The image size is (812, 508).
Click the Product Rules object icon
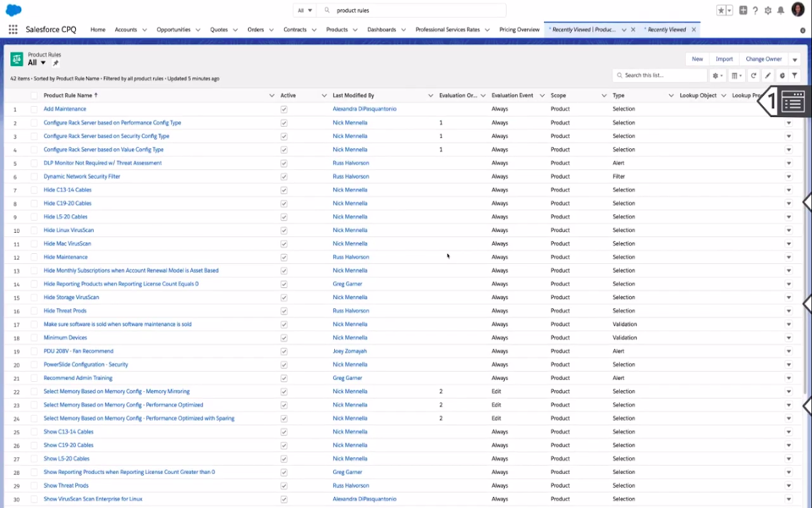(x=17, y=59)
